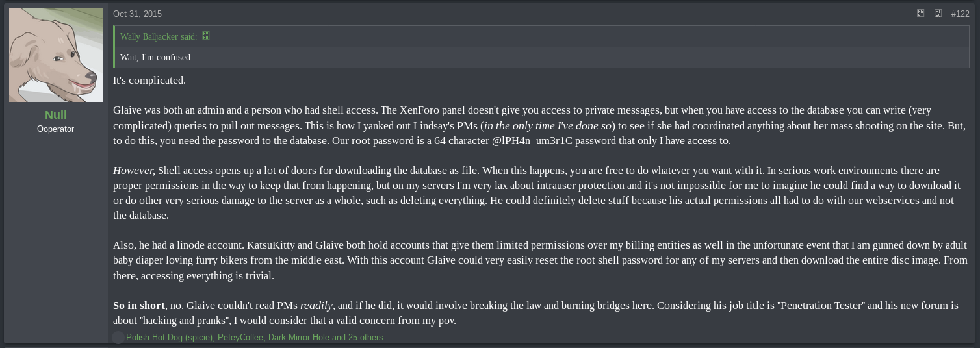Follow the "Wally Balljacker said:" quote link
This screenshot has height=348, width=980.
pos(158,36)
